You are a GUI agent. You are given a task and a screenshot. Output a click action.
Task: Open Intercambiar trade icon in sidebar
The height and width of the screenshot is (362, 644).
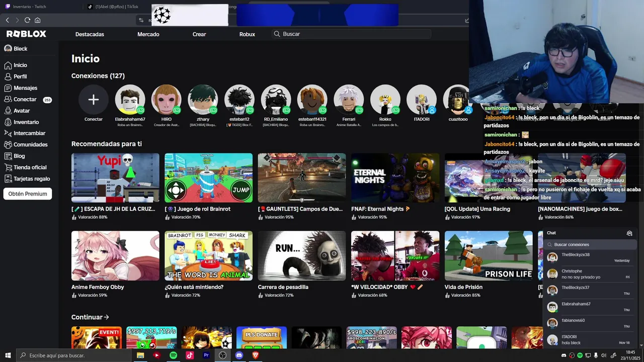click(x=8, y=133)
